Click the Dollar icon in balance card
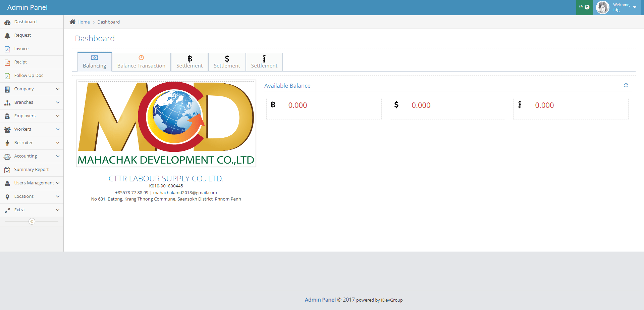Image resolution: width=644 pixels, height=310 pixels. point(396,105)
